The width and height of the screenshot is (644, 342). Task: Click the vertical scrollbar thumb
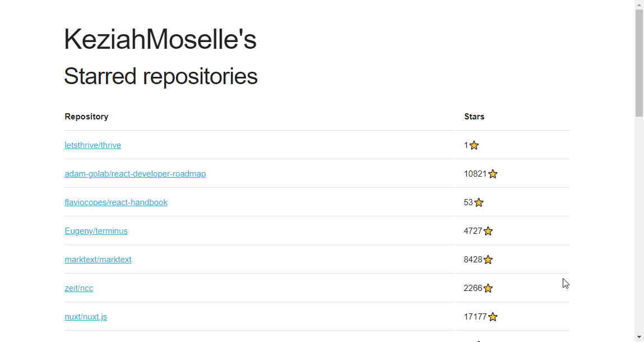[x=639, y=62]
